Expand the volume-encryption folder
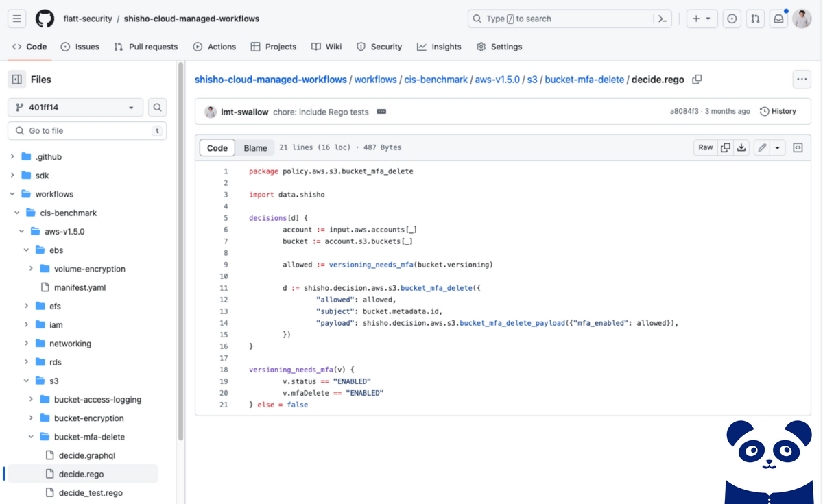The height and width of the screenshot is (504, 823). click(x=32, y=269)
